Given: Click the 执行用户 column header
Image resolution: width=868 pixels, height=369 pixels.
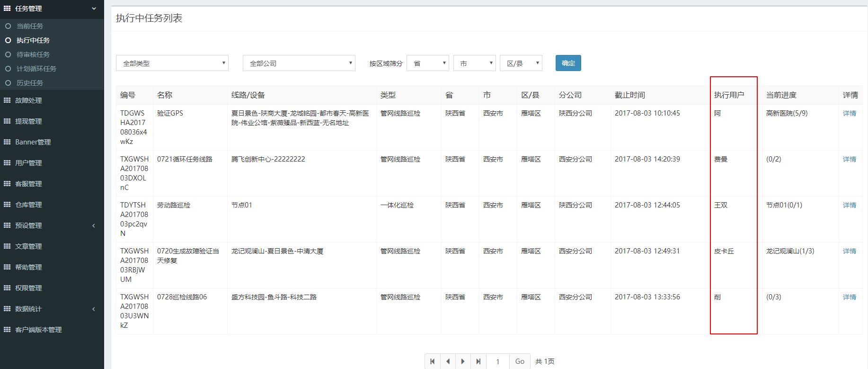Looking at the screenshot, I should click(x=729, y=95).
